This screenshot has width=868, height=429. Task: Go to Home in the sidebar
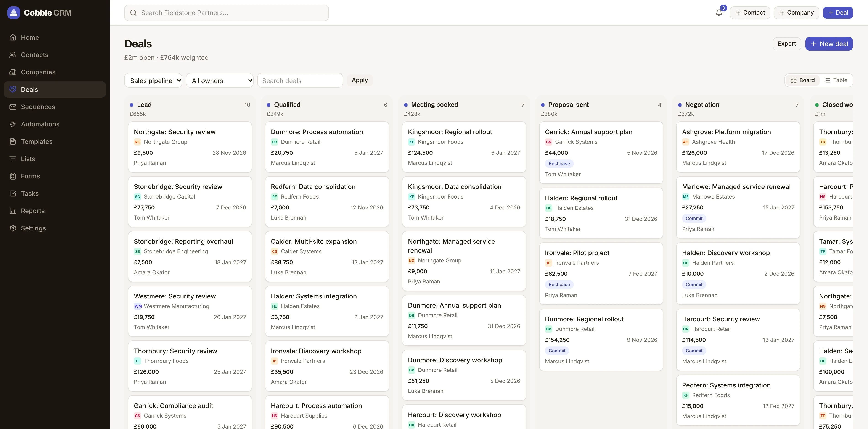55,37
